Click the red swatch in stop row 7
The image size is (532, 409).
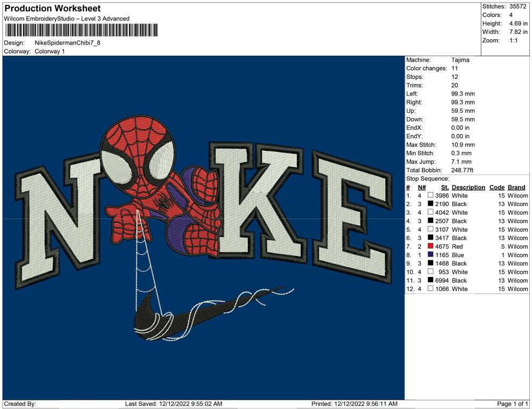click(430, 246)
